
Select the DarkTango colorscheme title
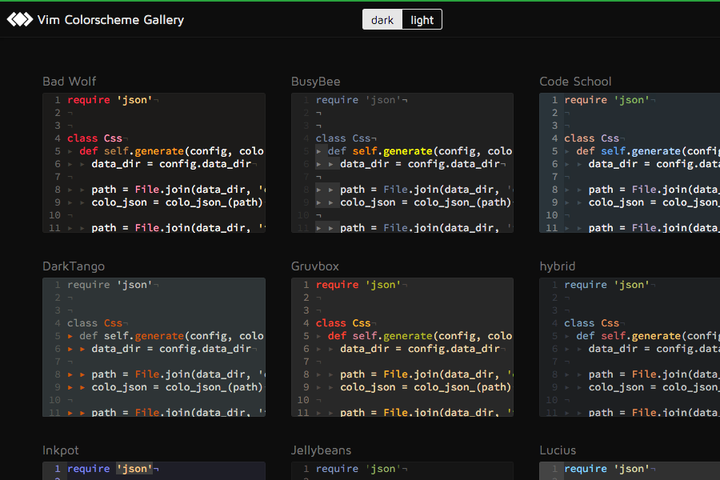pyautogui.click(x=73, y=266)
